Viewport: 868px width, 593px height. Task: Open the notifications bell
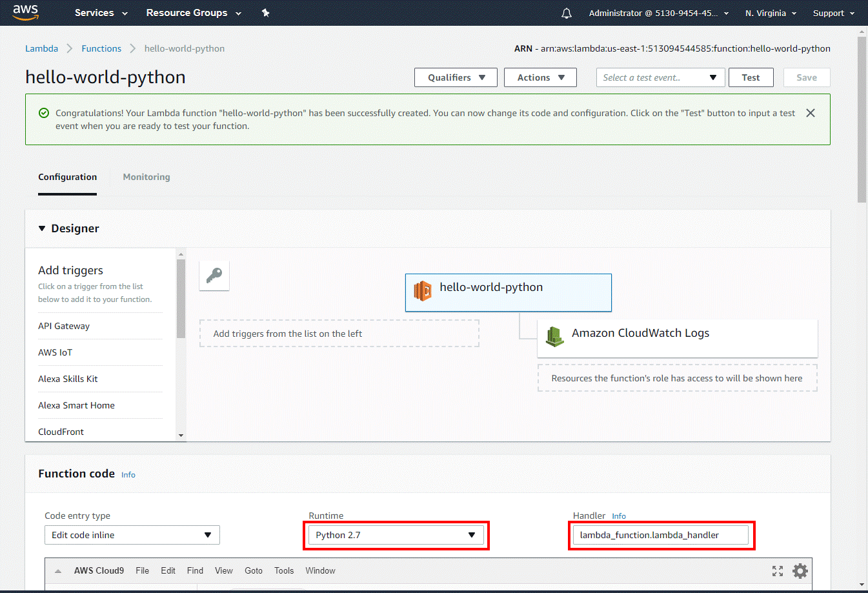(567, 13)
